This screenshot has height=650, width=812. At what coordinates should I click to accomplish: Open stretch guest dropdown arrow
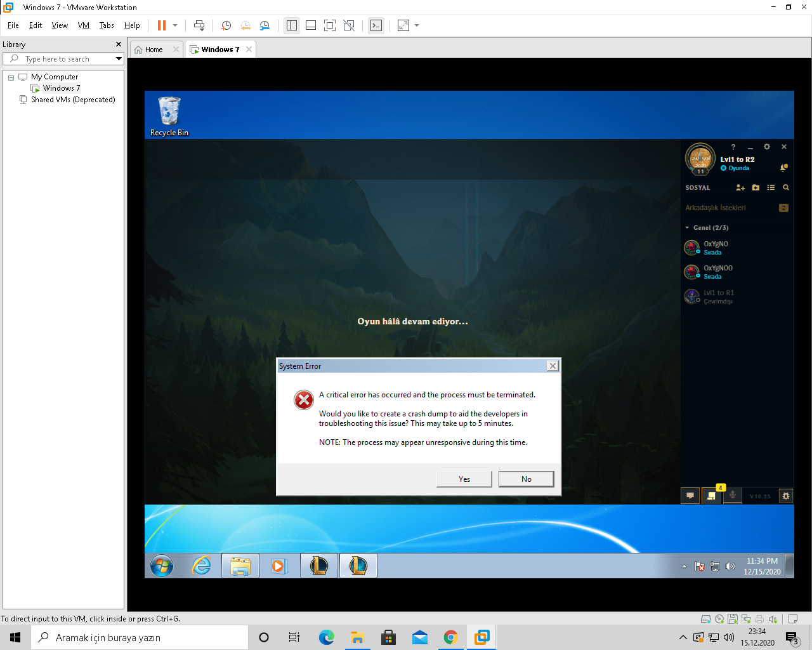click(x=417, y=25)
